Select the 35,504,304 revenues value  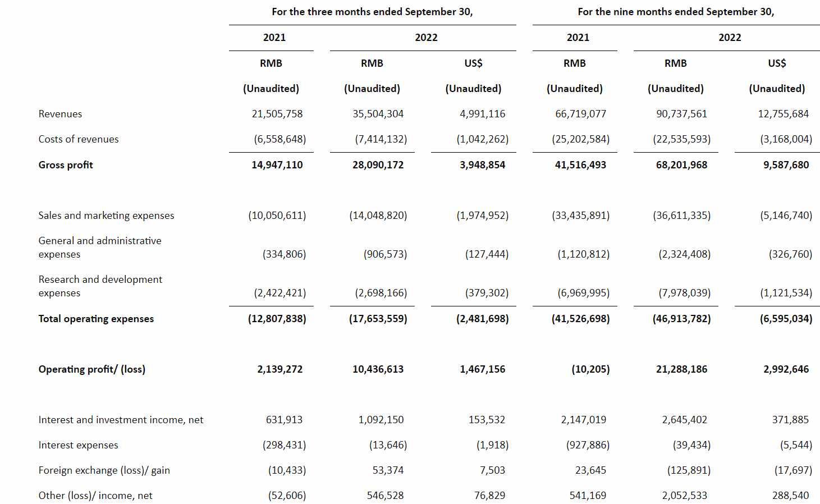[x=378, y=114]
